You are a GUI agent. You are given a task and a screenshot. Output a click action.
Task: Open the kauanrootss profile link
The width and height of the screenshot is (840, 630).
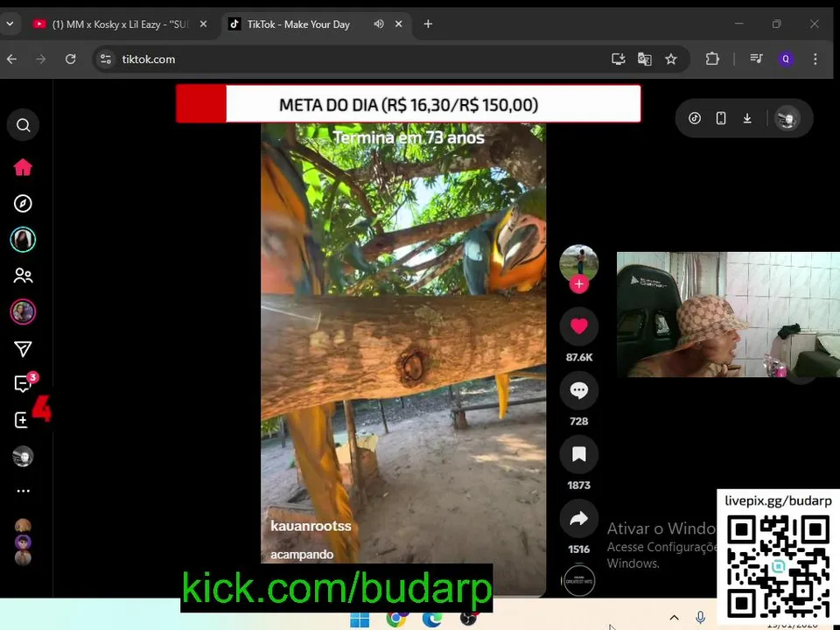pos(311,526)
